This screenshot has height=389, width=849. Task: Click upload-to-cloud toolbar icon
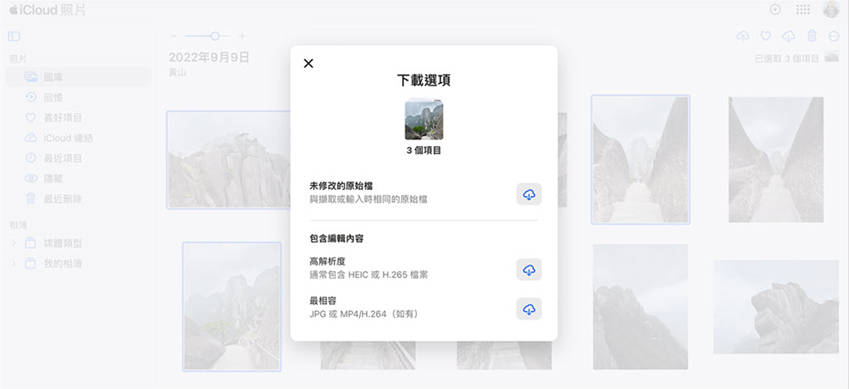(743, 36)
